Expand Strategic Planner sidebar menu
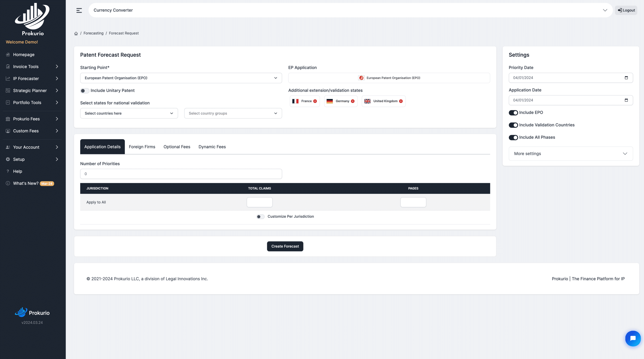This screenshot has height=359, width=644. pyautogui.click(x=32, y=90)
